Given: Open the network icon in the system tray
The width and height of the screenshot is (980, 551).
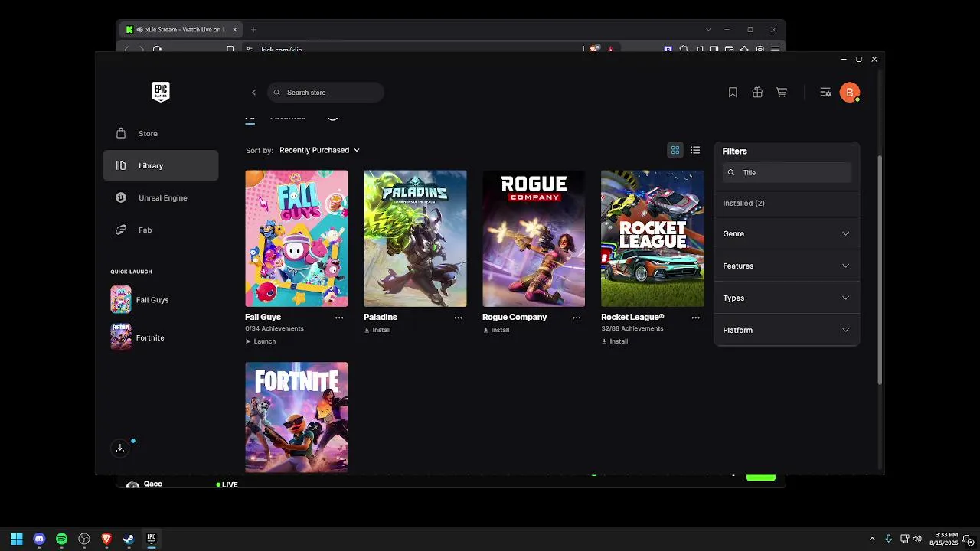Looking at the screenshot, I should (904, 539).
